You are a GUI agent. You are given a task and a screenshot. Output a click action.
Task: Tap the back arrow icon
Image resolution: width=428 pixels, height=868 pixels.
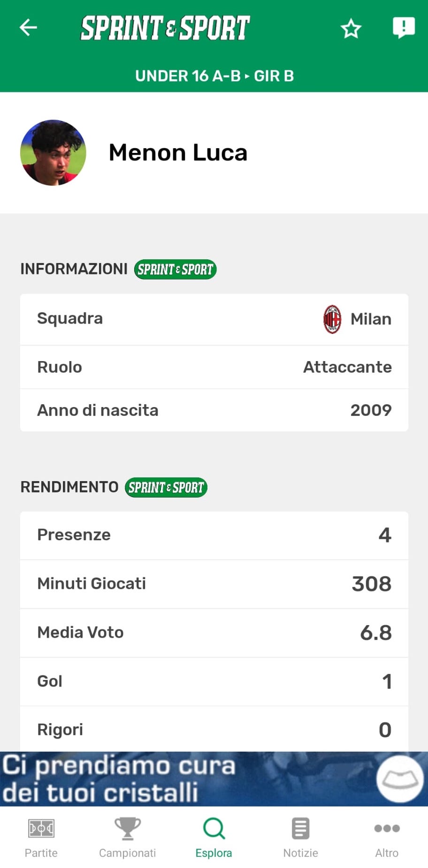pos(28,28)
